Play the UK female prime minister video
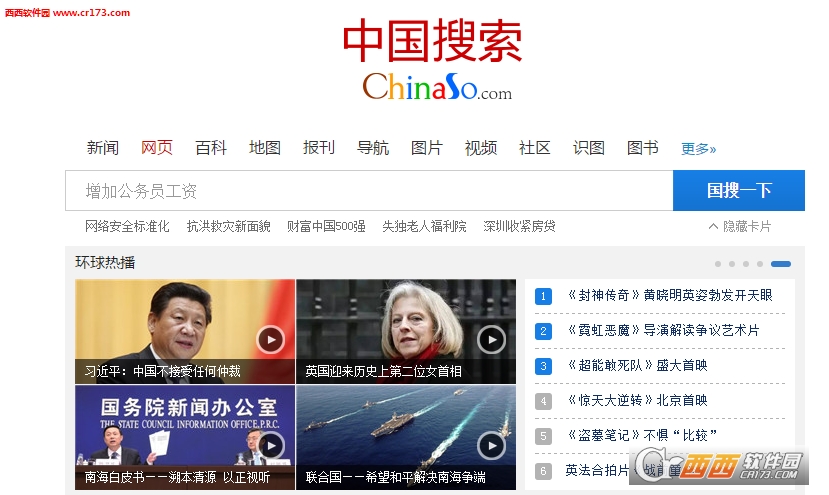 click(492, 340)
